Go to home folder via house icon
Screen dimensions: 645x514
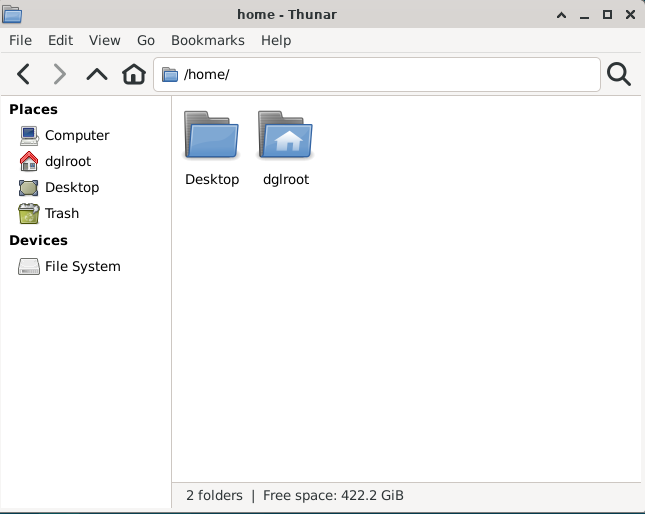coord(134,74)
